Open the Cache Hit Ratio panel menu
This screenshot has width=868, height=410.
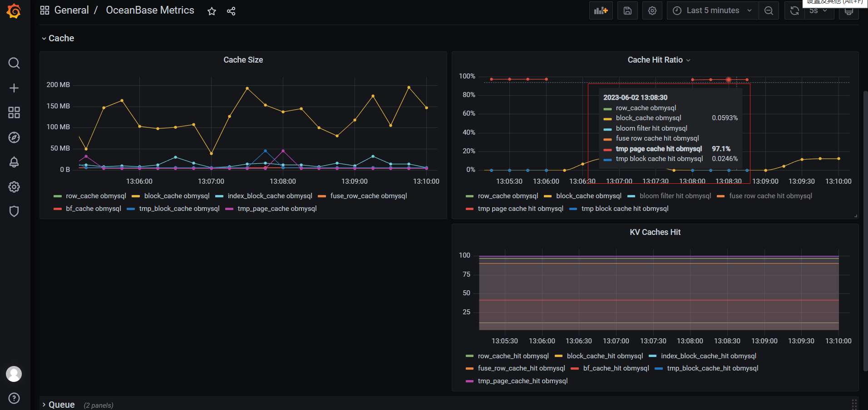coord(689,59)
